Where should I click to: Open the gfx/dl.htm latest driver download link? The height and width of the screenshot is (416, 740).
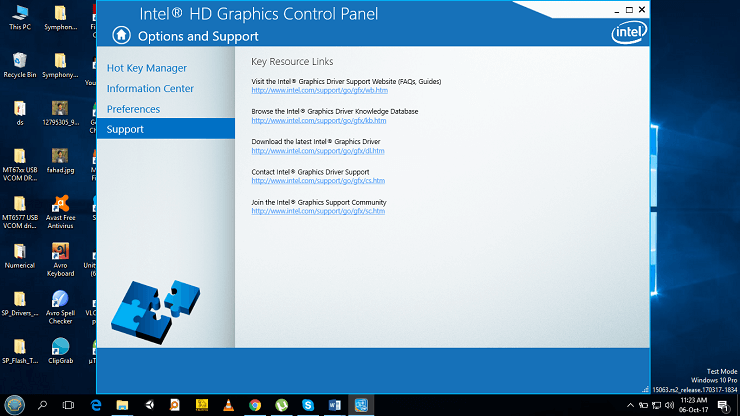pos(318,151)
